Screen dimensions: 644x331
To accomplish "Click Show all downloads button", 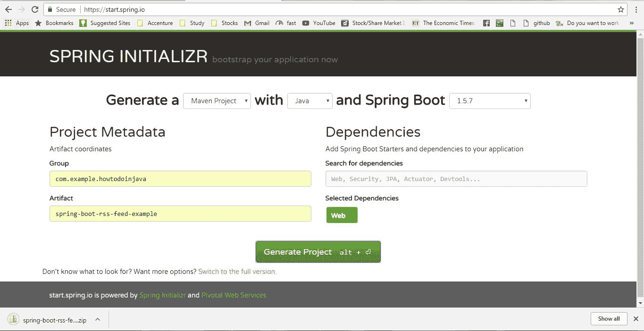I will [609, 319].
